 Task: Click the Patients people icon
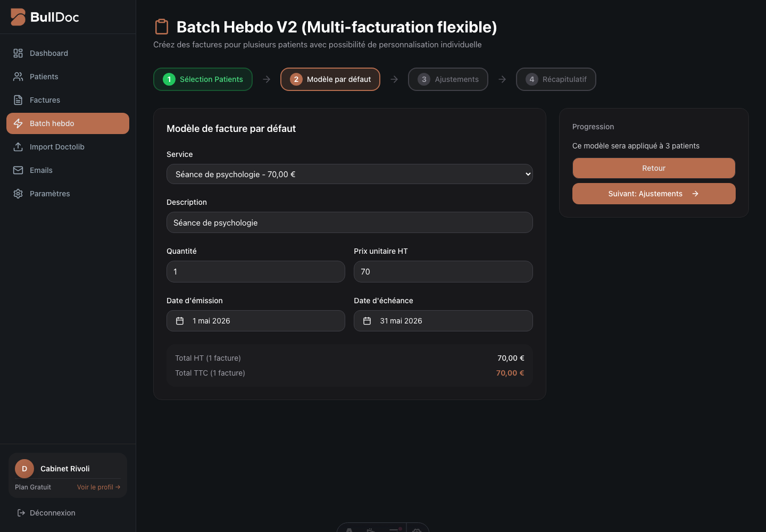18,77
